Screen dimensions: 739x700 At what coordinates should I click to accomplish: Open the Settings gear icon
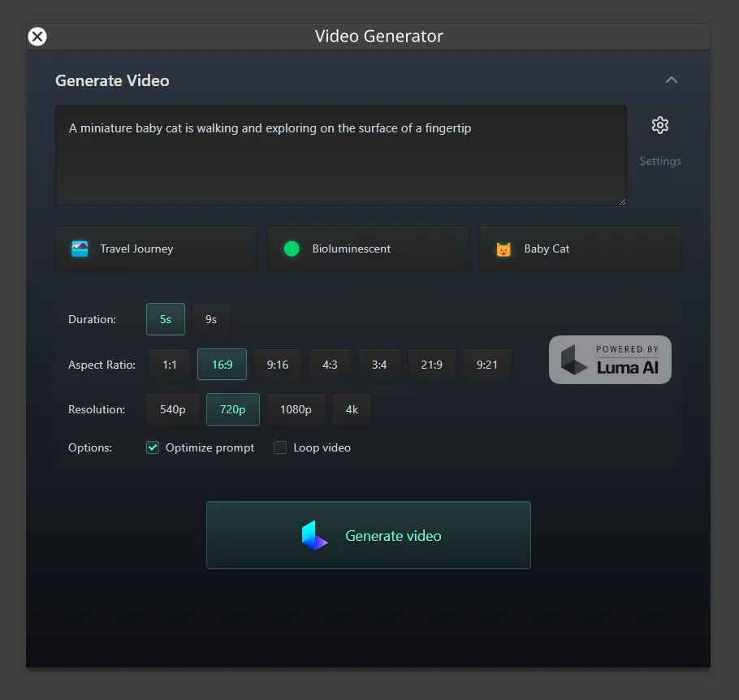659,125
